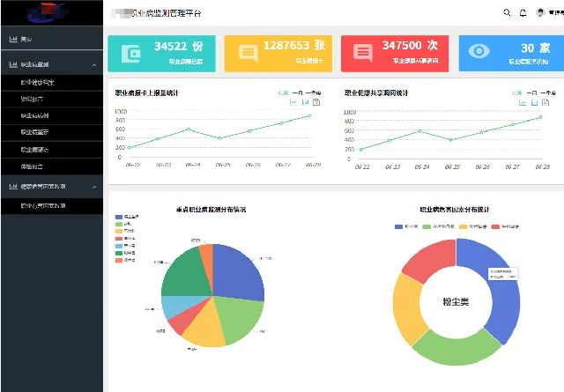
Task: Save the right line chart as image
Action: point(547,102)
